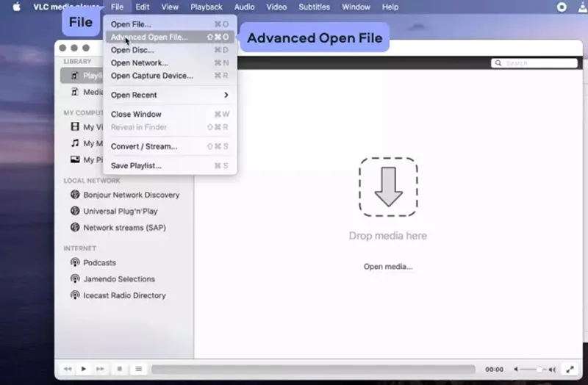The height and width of the screenshot is (385, 588).
Task: Set full volume with the loud speaker icon
Action: coord(552,370)
